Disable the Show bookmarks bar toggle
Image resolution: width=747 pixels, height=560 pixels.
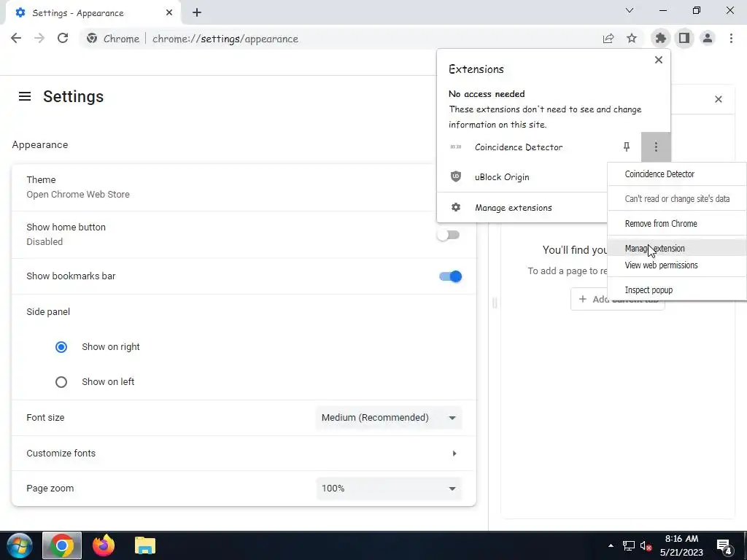(x=450, y=276)
